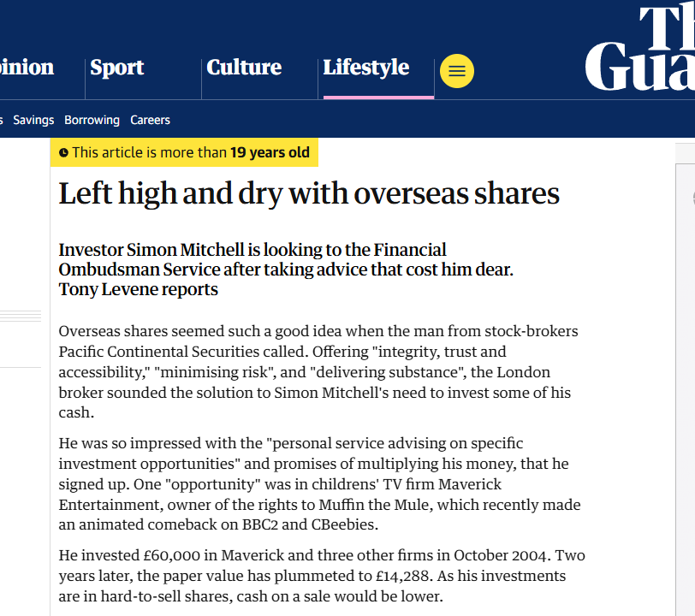Screen dimensions: 695x616
Task: Open the Sport section tab
Action: point(117,68)
